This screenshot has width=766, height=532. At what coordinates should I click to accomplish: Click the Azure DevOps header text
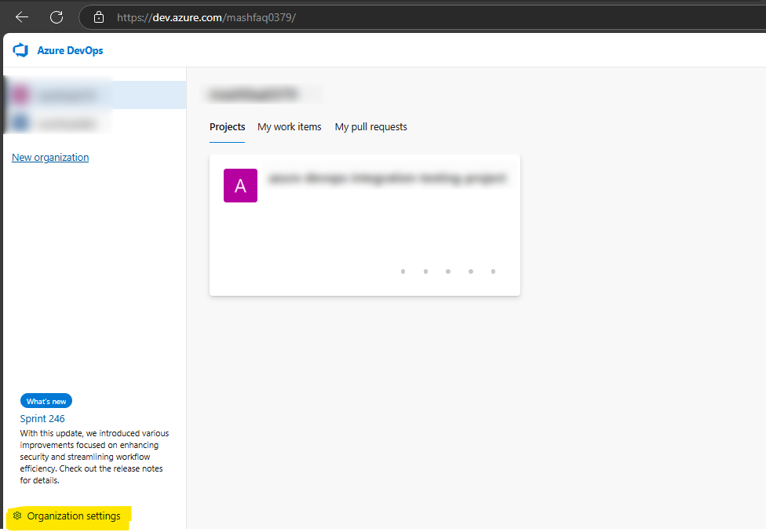click(70, 51)
